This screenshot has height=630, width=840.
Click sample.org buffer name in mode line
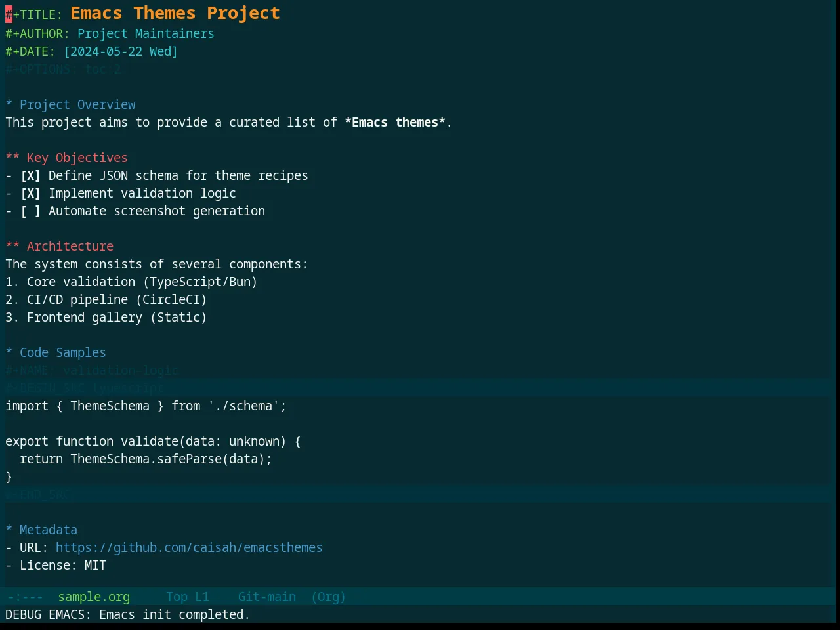94,597
